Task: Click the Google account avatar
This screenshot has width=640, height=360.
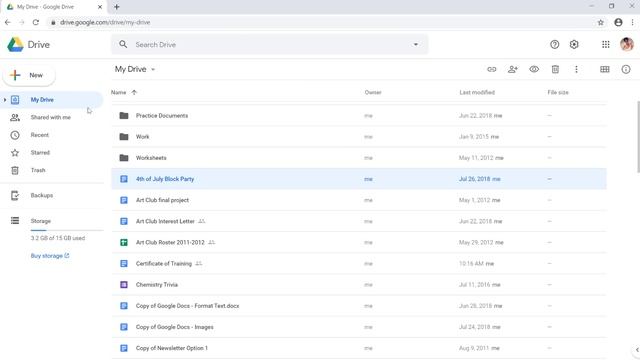Action: click(627, 44)
